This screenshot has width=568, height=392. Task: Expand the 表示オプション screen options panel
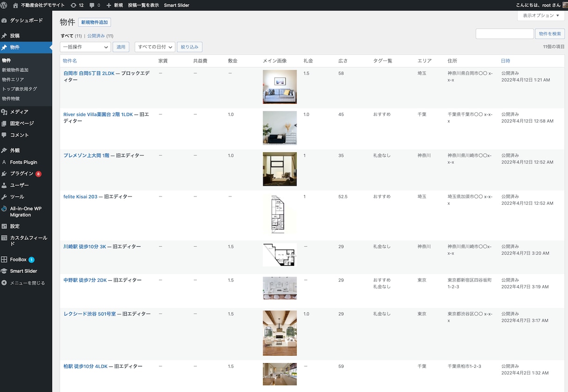pos(541,15)
